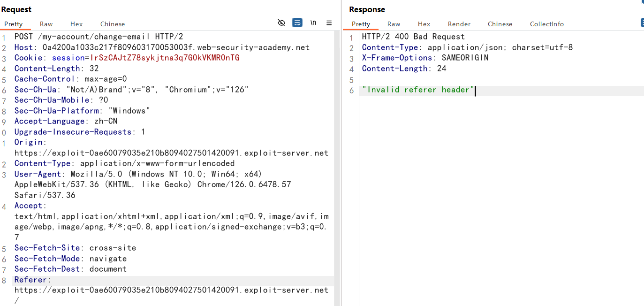The width and height of the screenshot is (644, 306).
Task: Toggle show non-printable characters (\n) icon
Action: (x=313, y=23)
